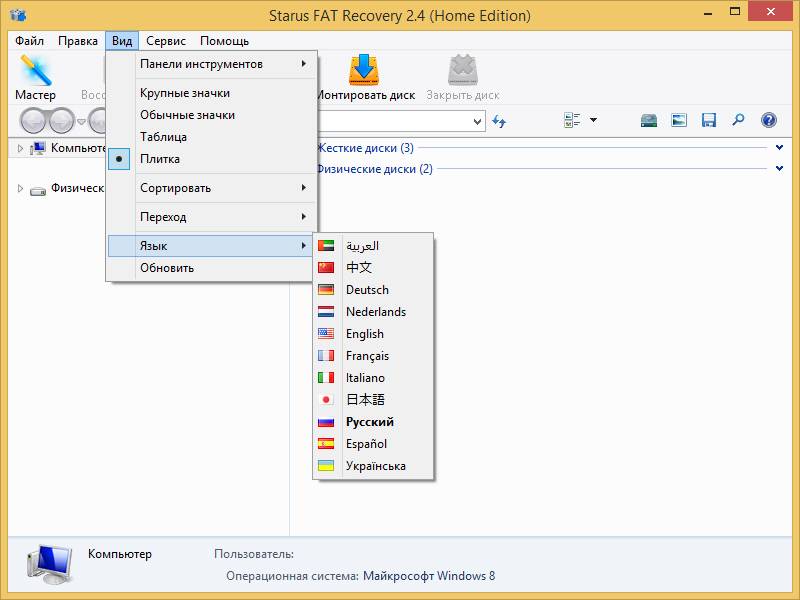The height and width of the screenshot is (600, 800).
Task: Select Deutsch with the German flag
Action: [x=367, y=290]
